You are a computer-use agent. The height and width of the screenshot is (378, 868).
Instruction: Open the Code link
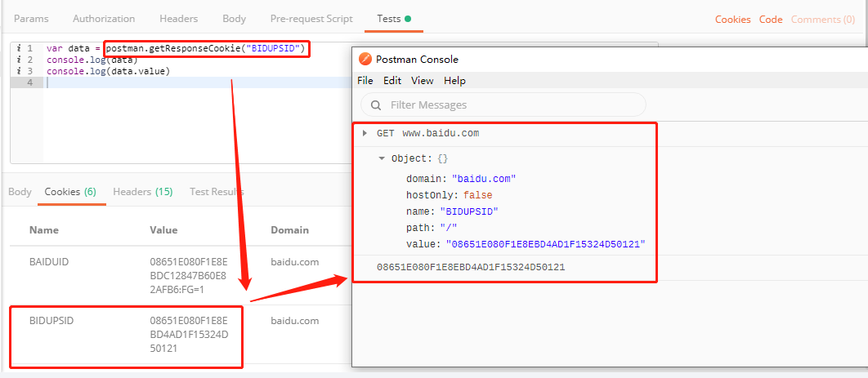pos(771,20)
